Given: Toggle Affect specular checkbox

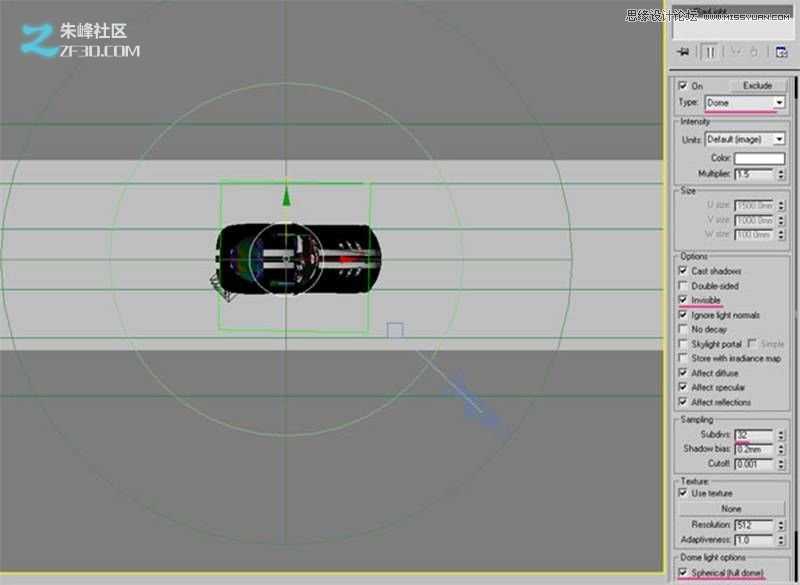Looking at the screenshot, I should click(x=683, y=387).
